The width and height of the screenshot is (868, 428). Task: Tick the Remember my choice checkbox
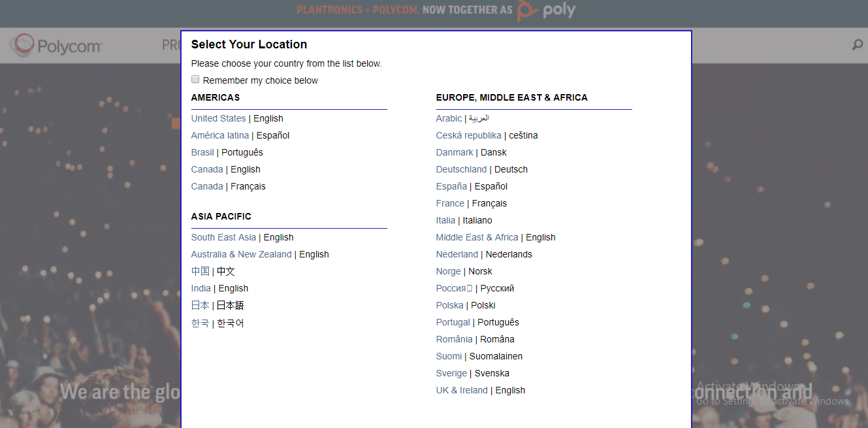click(195, 79)
